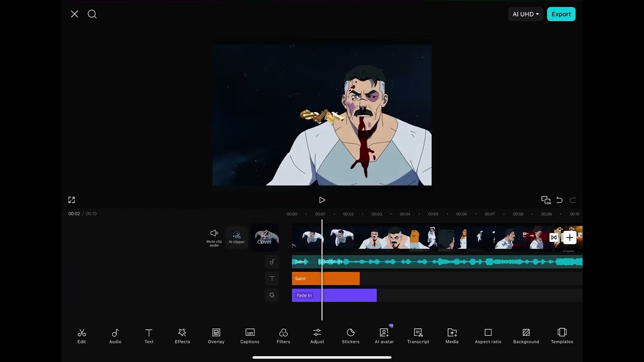The width and height of the screenshot is (644, 362).
Task: Click the 00:02 current time readout
Action: (x=74, y=214)
